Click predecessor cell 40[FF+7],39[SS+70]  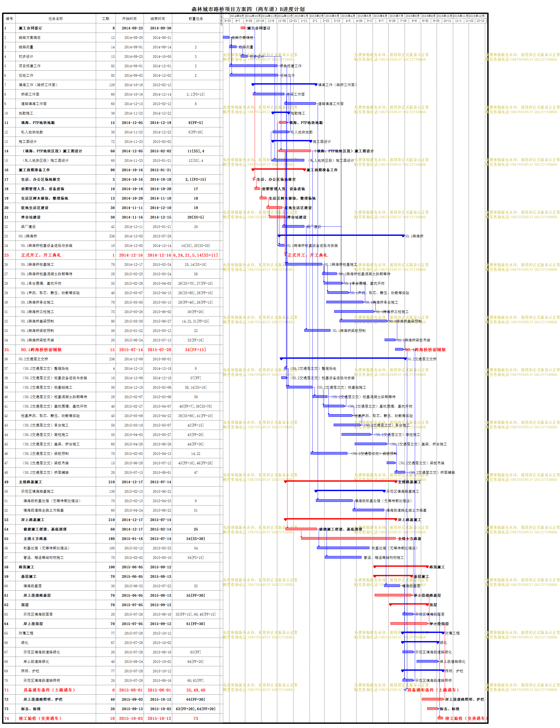pos(196,406)
